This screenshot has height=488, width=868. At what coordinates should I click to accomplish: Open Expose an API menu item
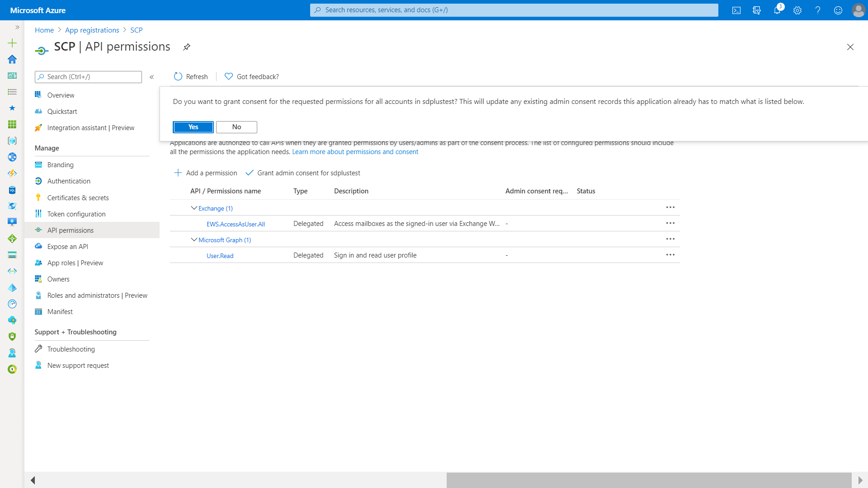[67, 246]
